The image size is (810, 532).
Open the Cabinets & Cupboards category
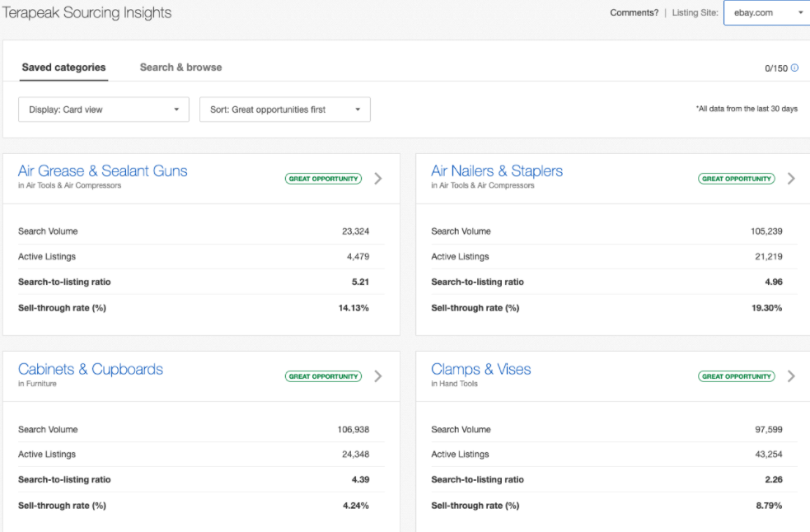click(90, 369)
